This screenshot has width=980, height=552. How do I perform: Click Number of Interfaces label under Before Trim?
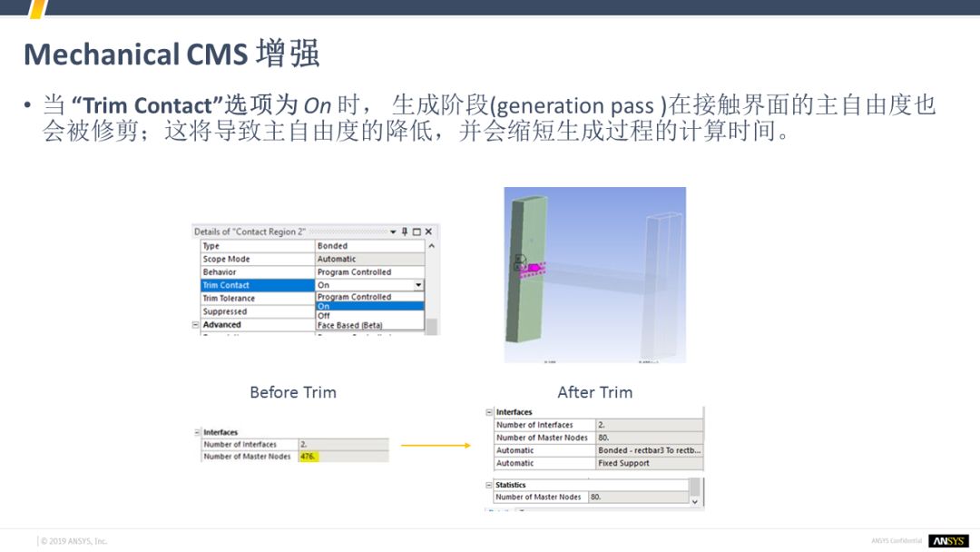(240, 445)
